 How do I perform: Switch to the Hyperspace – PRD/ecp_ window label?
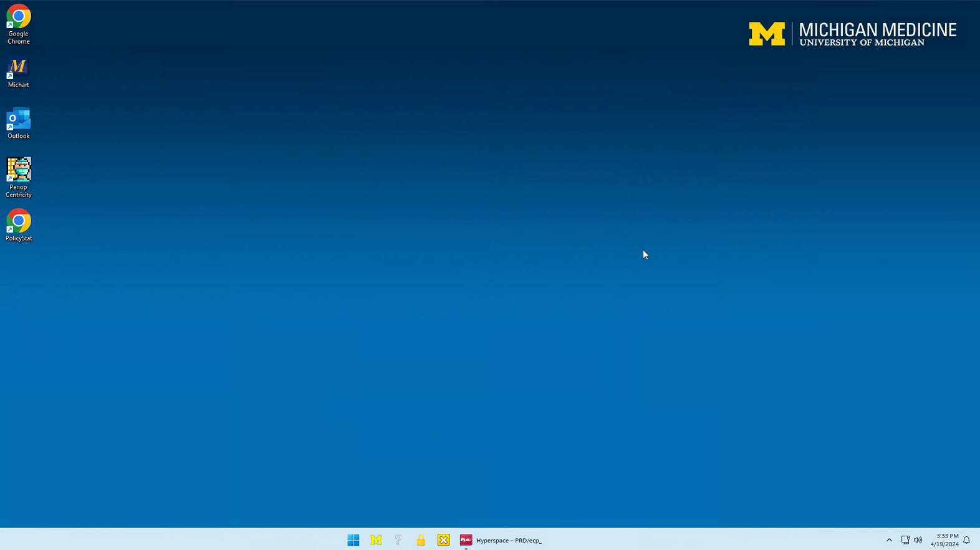point(509,541)
